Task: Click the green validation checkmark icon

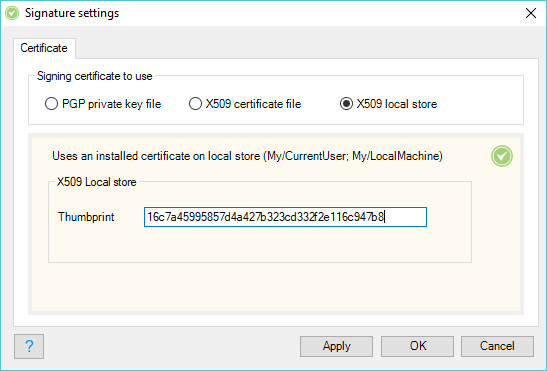Action: tap(502, 156)
